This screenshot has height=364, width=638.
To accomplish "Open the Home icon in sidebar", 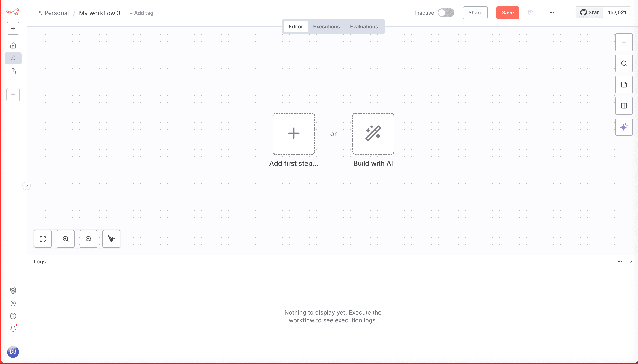I will coord(13,45).
